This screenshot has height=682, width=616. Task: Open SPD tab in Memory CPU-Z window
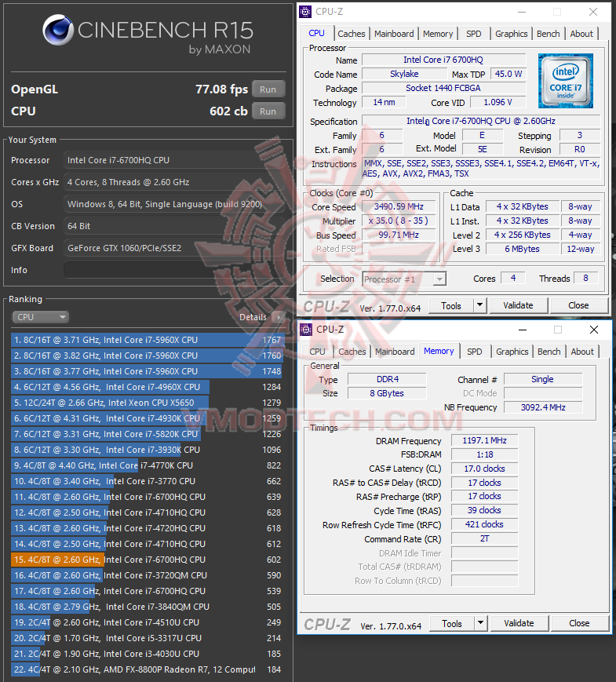(475, 352)
